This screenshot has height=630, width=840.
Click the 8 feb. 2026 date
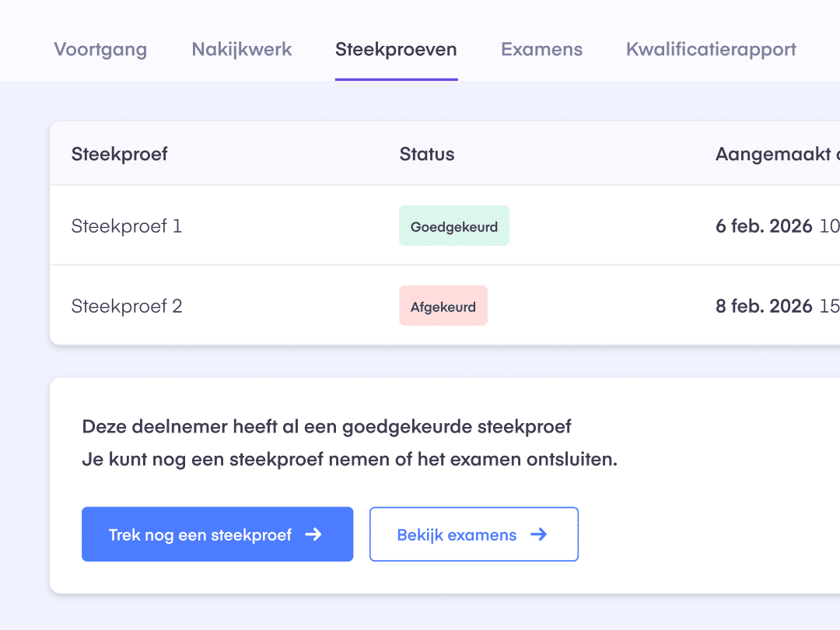763,306
